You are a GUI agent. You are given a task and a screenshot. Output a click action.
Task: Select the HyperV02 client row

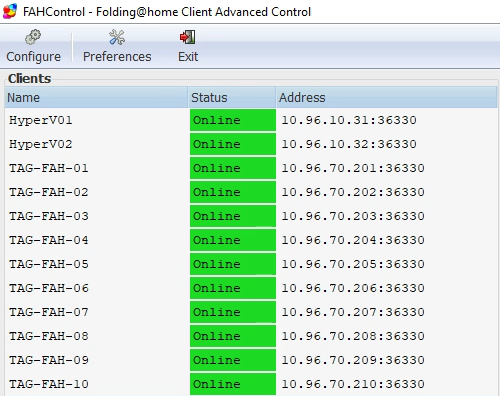[251, 144]
